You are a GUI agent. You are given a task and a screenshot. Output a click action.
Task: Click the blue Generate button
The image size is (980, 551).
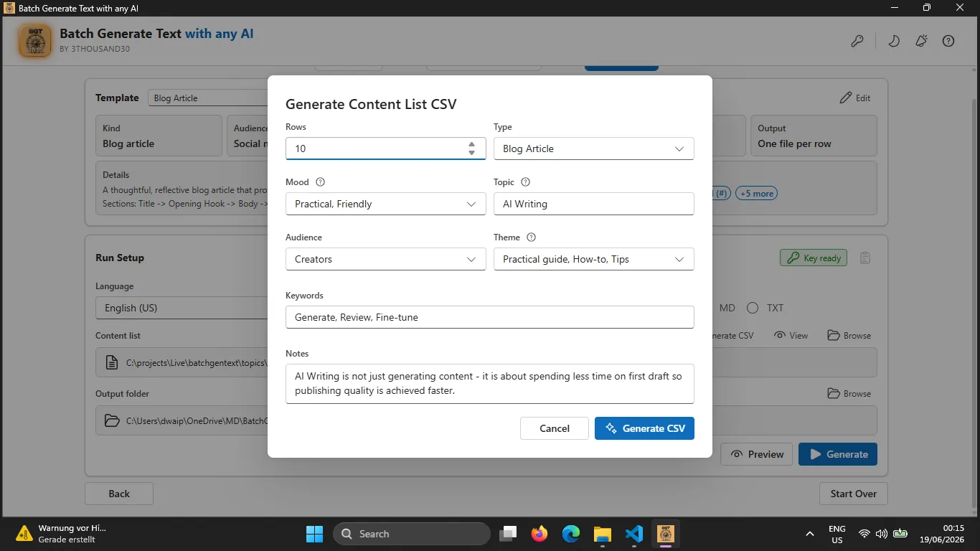click(x=838, y=454)
